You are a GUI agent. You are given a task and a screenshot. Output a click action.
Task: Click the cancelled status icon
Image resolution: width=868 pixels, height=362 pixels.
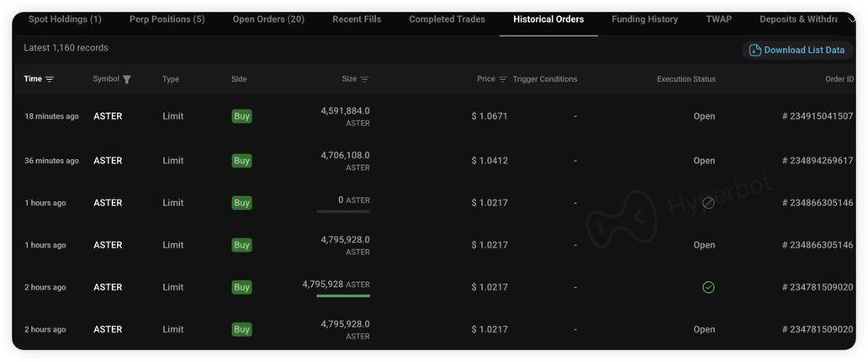(708, 203)
